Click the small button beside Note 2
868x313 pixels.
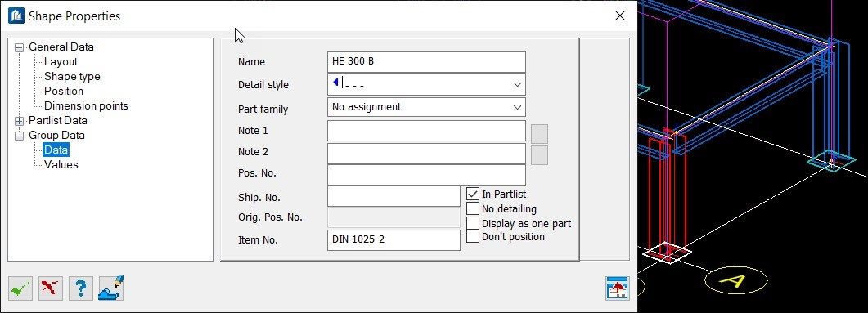tap(539, 154)
